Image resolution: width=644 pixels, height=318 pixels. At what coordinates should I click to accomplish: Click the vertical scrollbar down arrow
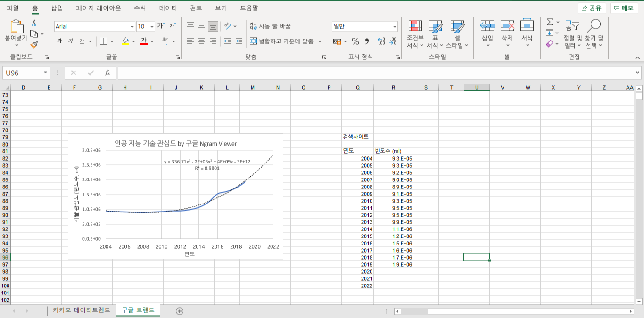[639, 302]
